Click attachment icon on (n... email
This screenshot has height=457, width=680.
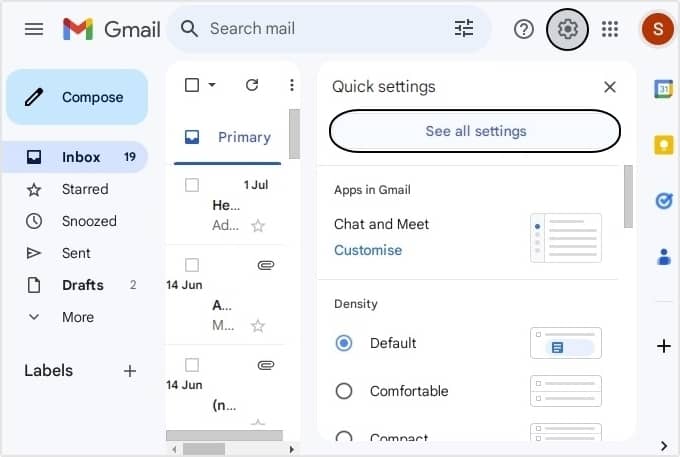[x=266, y=365]
